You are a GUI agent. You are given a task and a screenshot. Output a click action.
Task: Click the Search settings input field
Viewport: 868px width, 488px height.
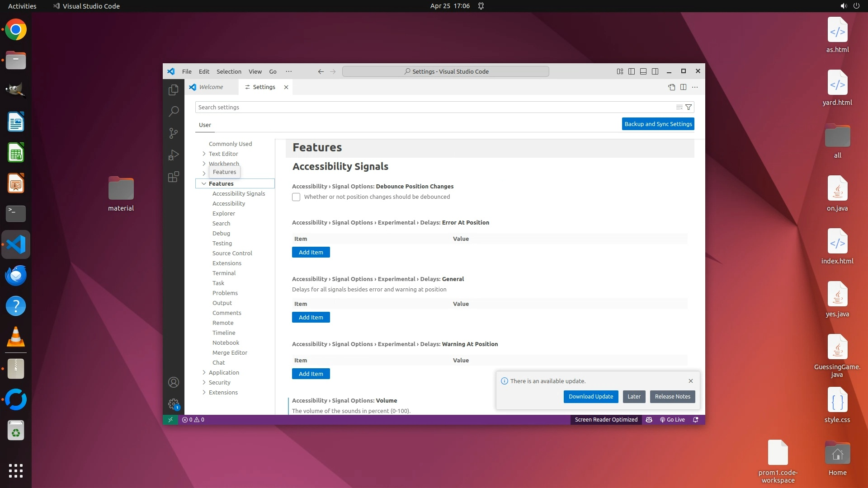tap(434, 107)
